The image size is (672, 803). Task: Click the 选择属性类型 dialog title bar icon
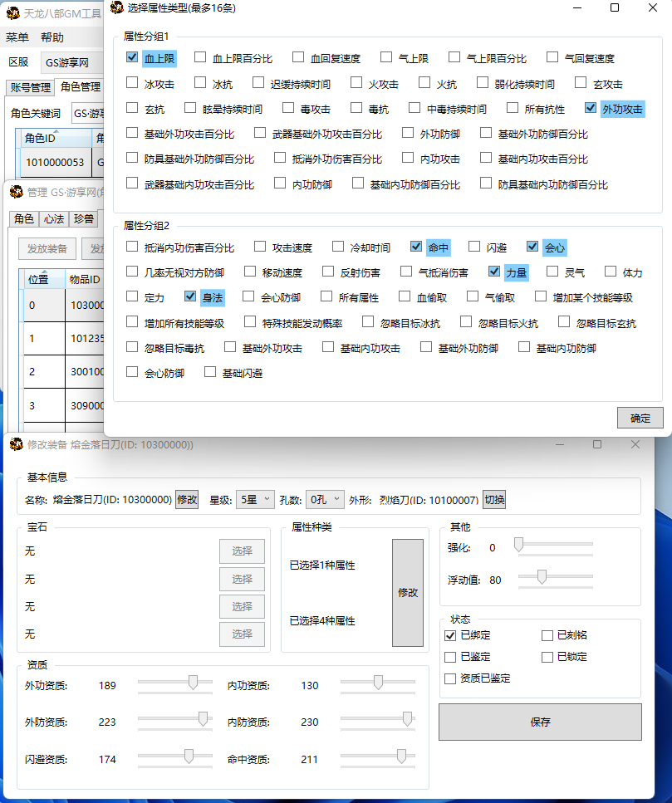coord(116,8)
